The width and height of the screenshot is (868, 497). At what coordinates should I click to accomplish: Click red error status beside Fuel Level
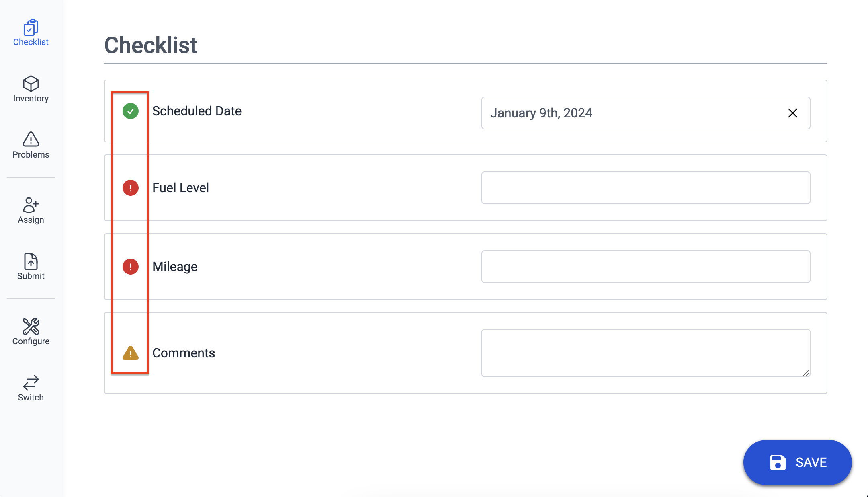click(131, 188)
